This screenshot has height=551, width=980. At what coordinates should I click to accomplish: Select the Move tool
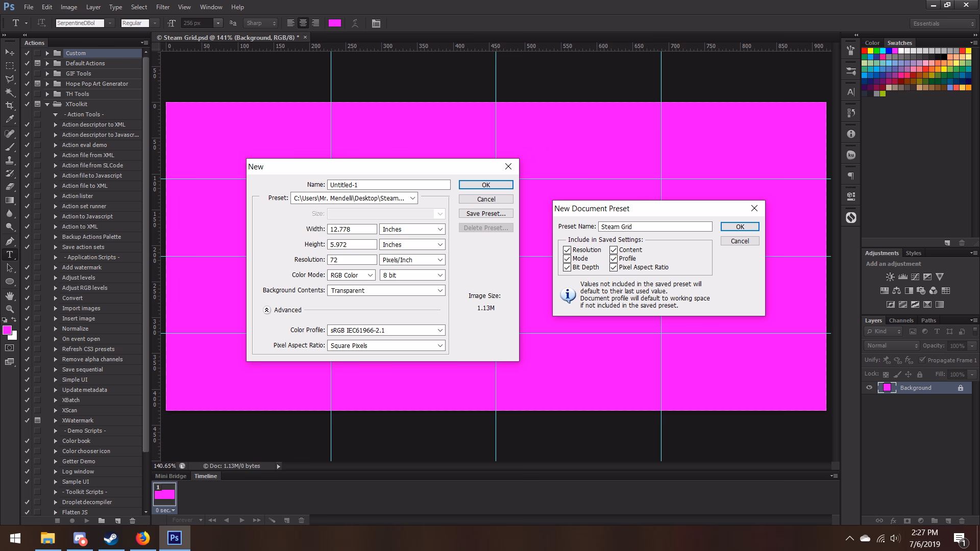pos(9,53)
